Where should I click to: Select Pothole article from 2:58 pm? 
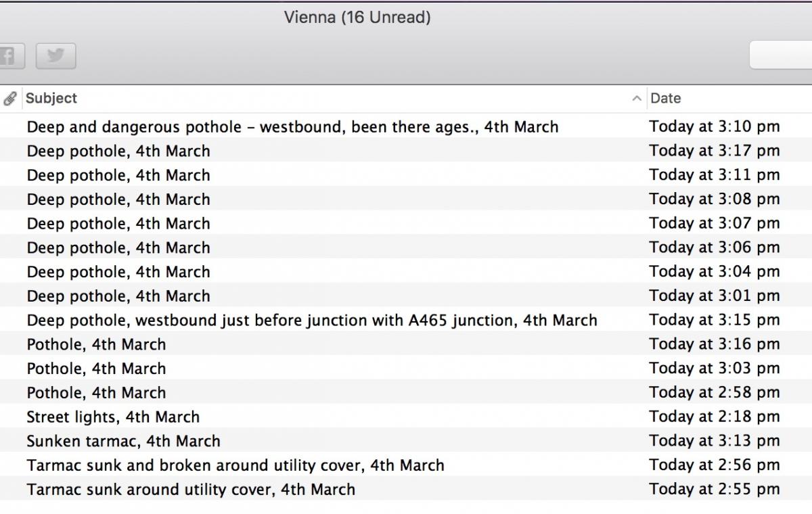[x=96, y=393]
